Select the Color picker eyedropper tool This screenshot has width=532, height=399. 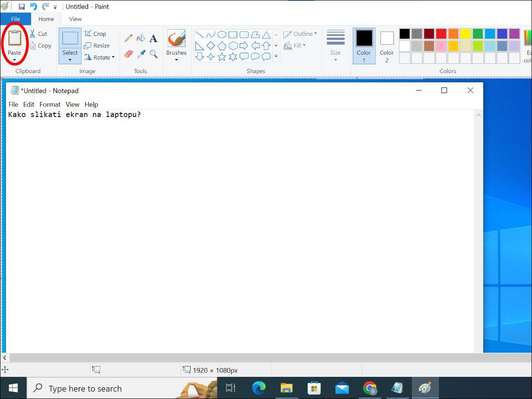141,54
